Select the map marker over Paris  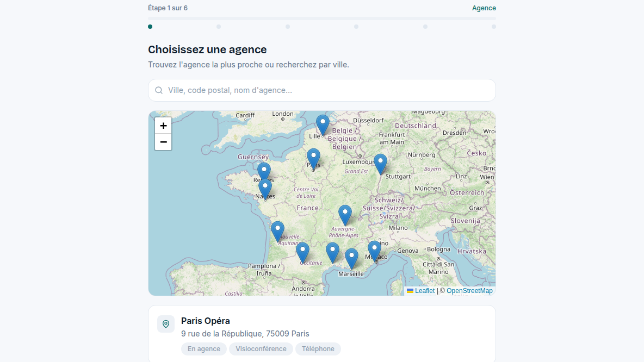[313, 159]
